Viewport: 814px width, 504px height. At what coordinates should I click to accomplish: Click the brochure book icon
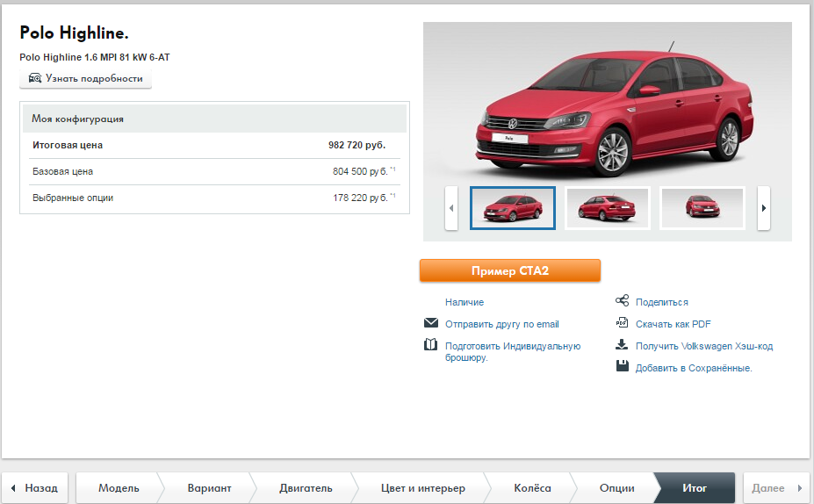[x=430, y=344]
